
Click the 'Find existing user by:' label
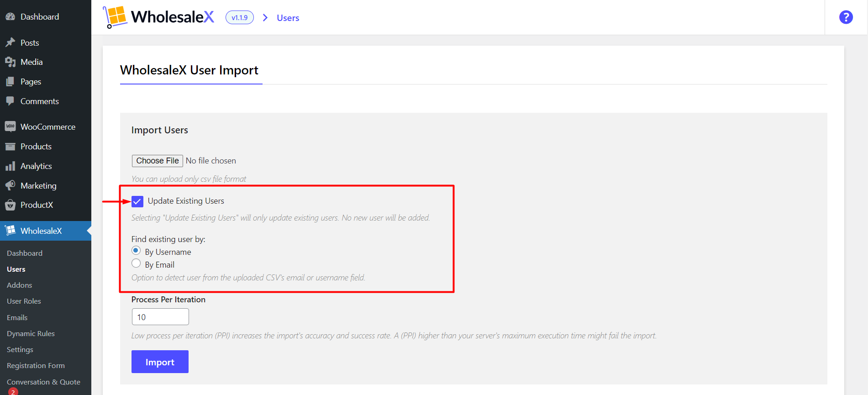pyautogui.click(x=168, y=239)
